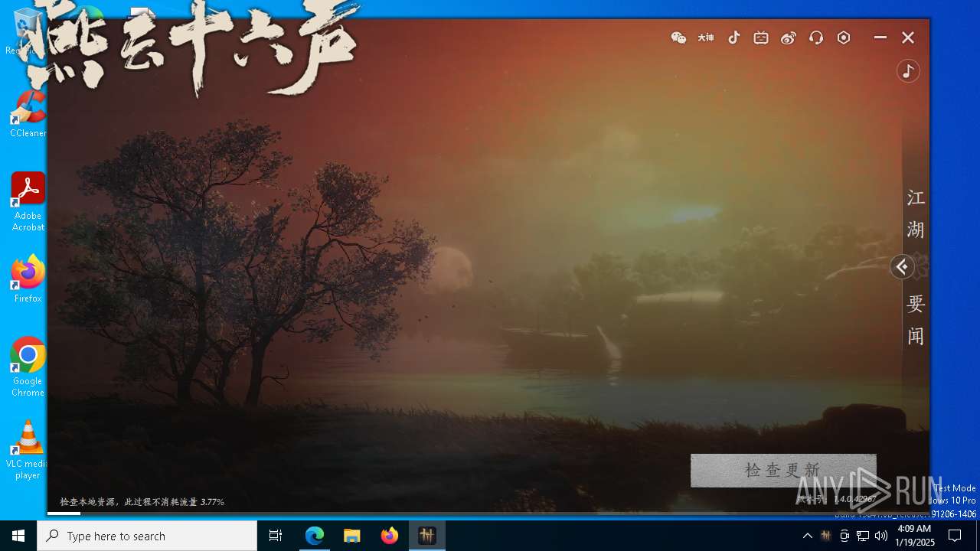Viewport: 980px width, 551px height.
Task: Click the 检查本地资源 status text
Action: [x=142, y=502]
